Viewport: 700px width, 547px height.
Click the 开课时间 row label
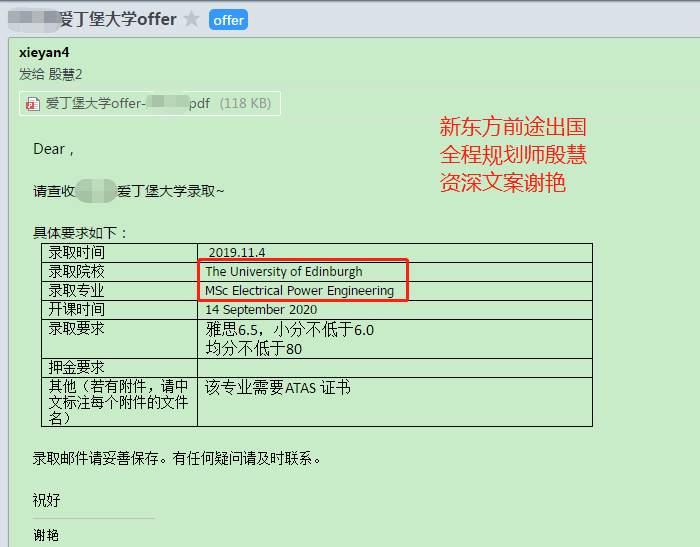(x=76, y=309)
